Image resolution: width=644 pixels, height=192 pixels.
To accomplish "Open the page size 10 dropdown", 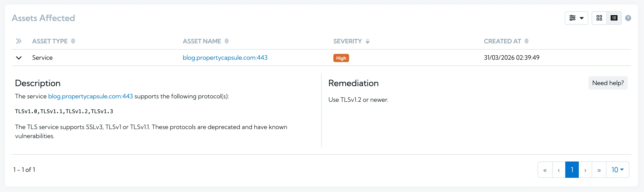I will (617, 169).
